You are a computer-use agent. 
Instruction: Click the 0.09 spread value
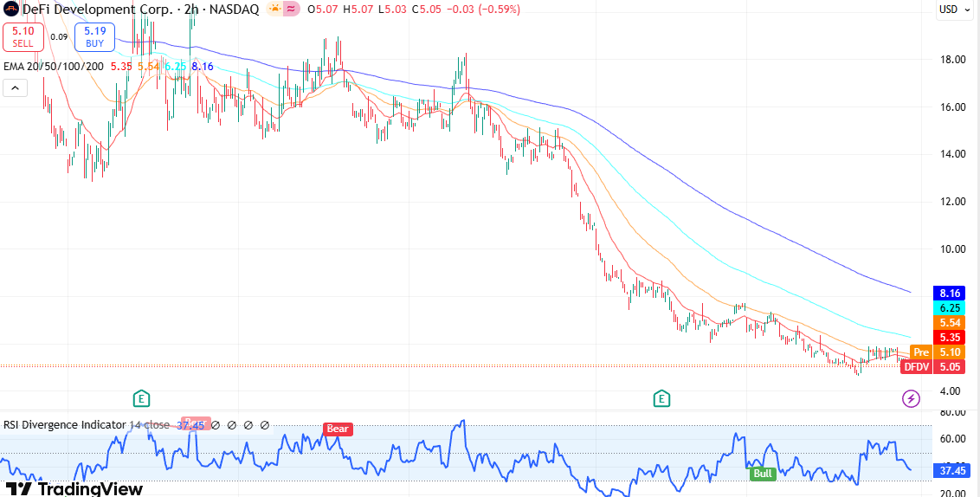pos(60,37)
